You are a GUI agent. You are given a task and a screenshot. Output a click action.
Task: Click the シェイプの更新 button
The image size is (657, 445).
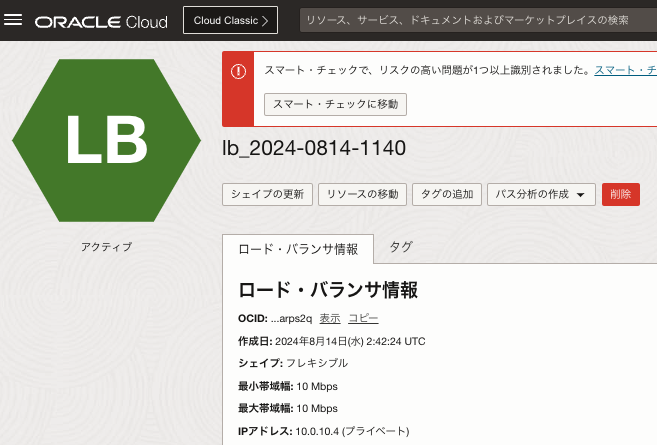(x=267, y=194)
